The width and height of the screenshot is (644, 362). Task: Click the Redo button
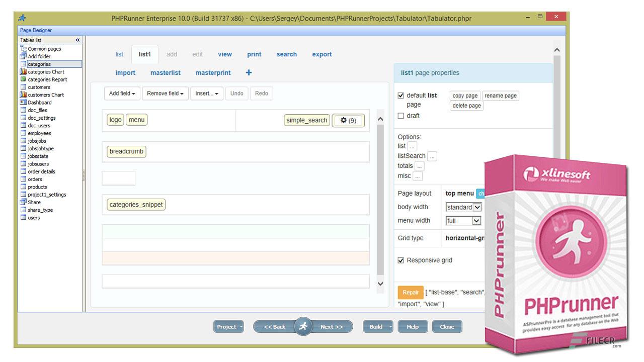[x=262, y=94]
